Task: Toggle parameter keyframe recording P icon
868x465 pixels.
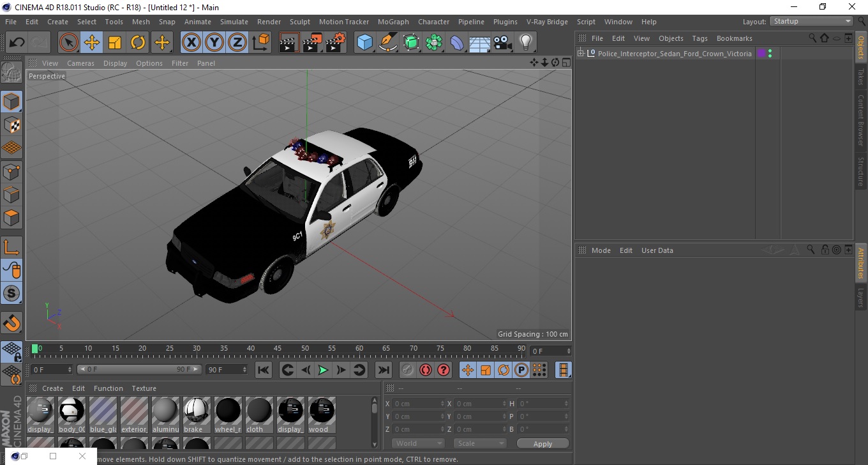Action: point(521,370)
